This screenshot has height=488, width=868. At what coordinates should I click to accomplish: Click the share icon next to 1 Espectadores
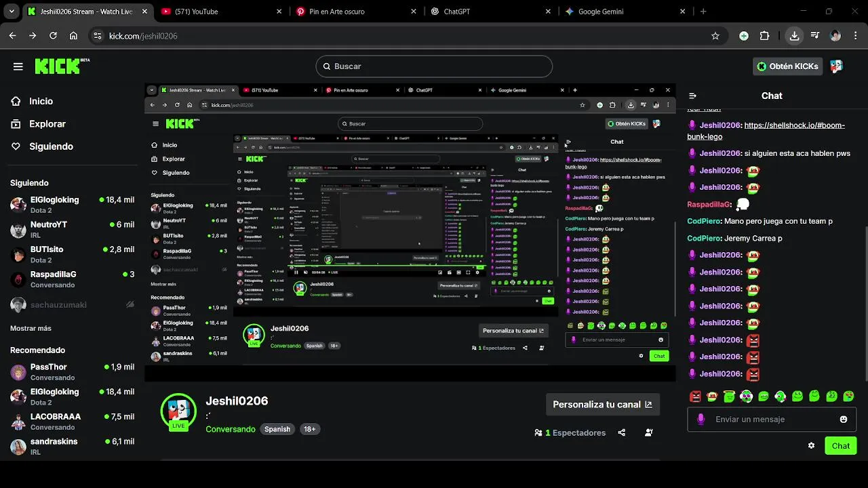pyautogui.click(x=622, y=432)
